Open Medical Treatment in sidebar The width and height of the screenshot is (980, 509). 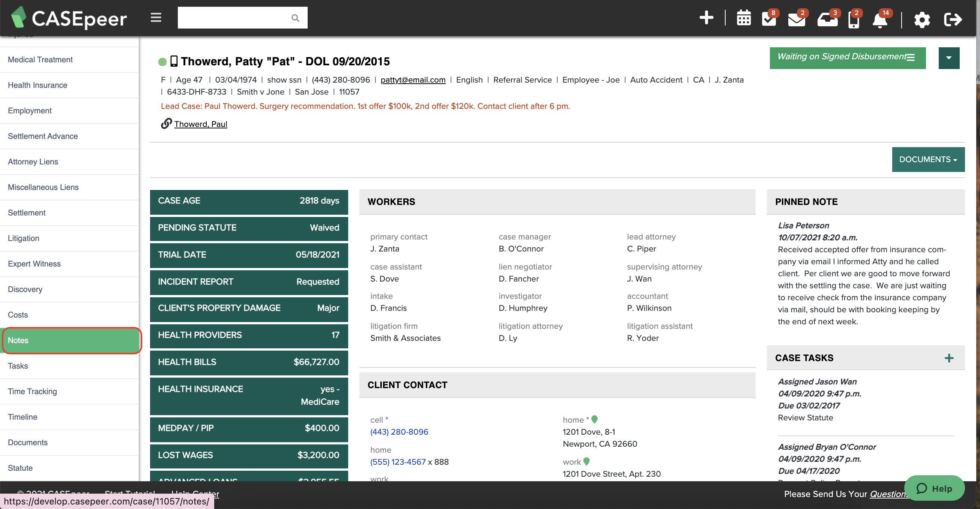tap(69, 59)
